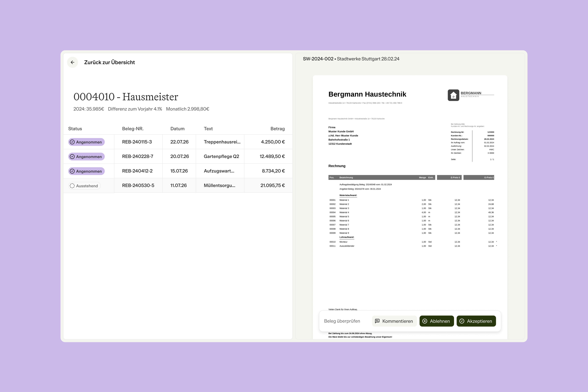Image resolution: width=588 pixels, height=392 pixels.
Task: Click the back arrow icon
Action: pyautogui.click(x=72, y=62)
